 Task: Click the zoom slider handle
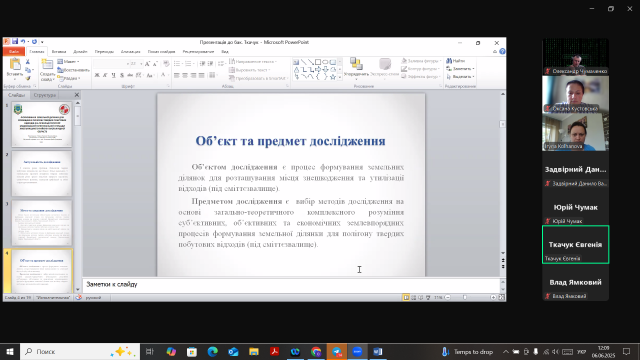coord(465,298)
